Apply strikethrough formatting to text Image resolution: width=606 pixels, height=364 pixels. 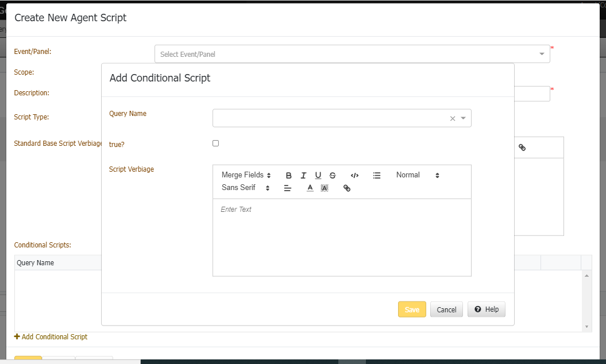click(x=333, y=176)
